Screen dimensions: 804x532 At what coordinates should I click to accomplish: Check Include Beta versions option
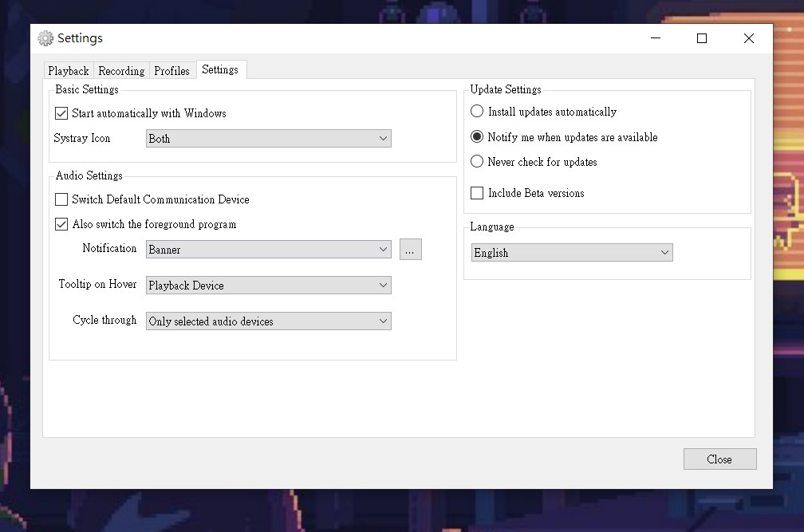477,193
